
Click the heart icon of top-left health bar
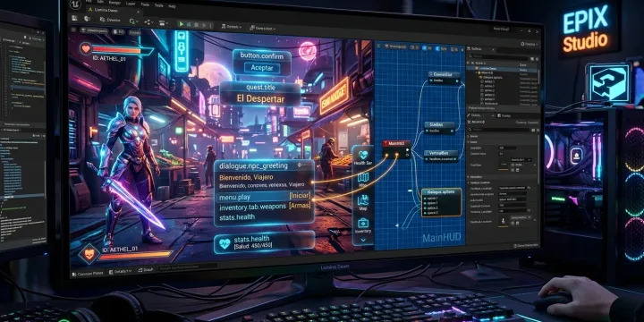(x=86, y=49)
